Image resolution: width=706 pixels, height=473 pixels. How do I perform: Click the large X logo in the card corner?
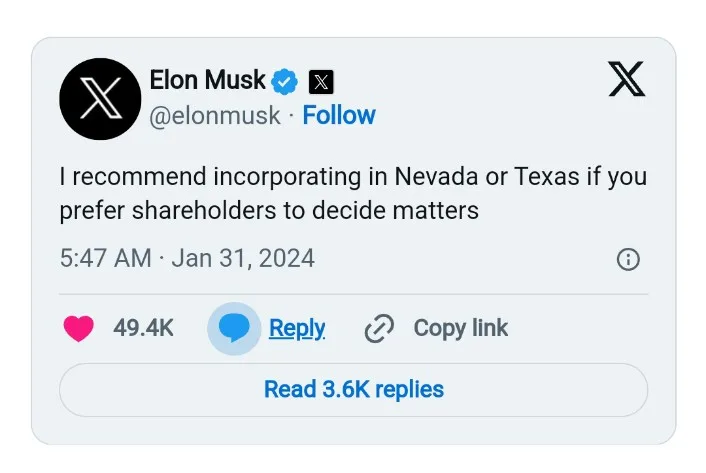click(x=627, y=79)
